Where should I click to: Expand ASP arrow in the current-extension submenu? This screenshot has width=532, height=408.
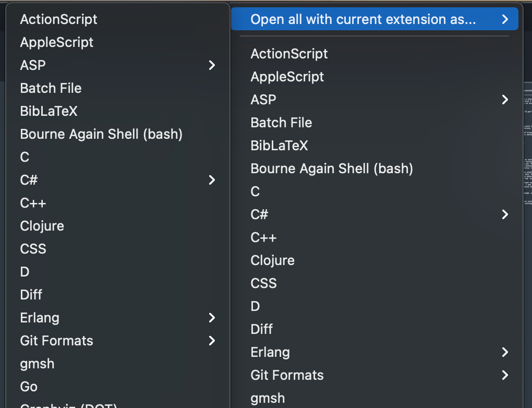(504, 100)
